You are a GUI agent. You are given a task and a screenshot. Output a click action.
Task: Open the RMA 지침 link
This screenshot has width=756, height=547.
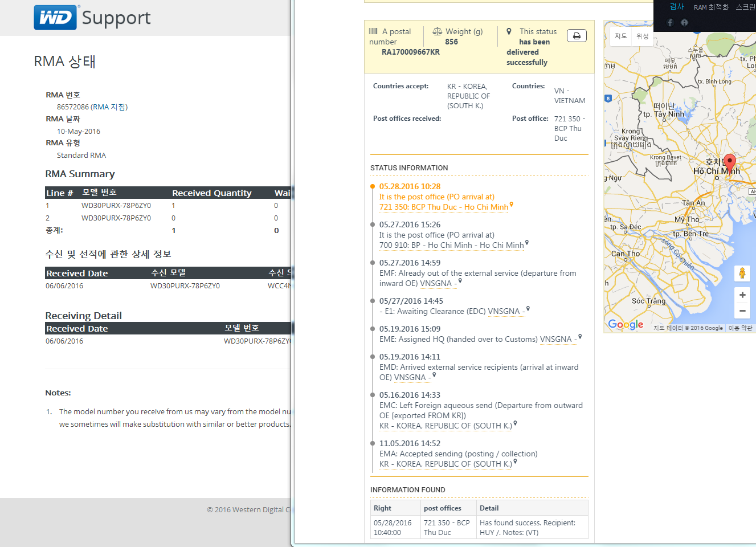pos(109,107)
